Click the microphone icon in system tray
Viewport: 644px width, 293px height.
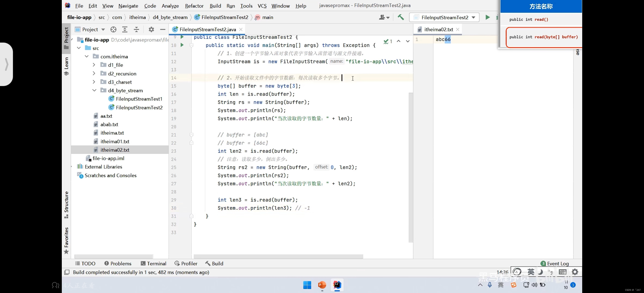pyautogui.click(x=490, y=285)
